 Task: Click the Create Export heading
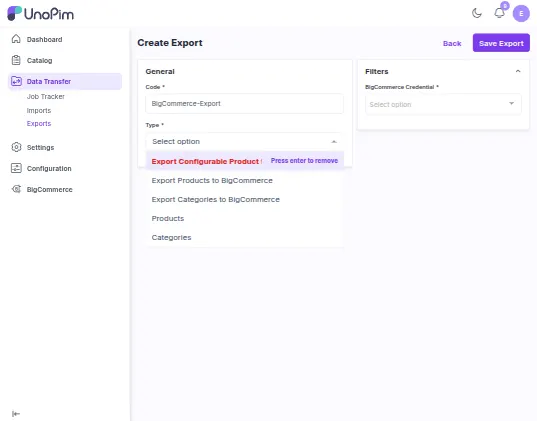[170, 43]
